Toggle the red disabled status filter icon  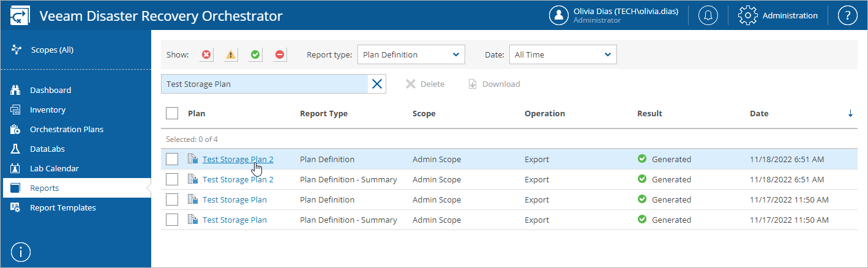[280, 54]
